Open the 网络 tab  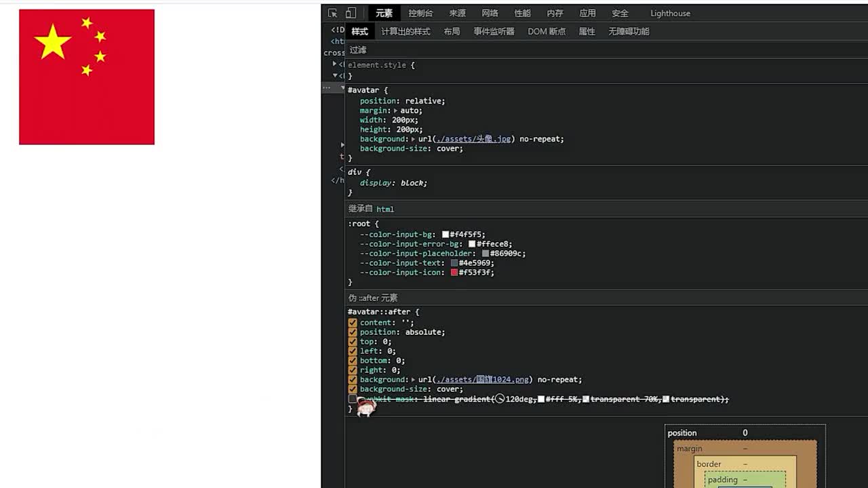pos(490,13)
